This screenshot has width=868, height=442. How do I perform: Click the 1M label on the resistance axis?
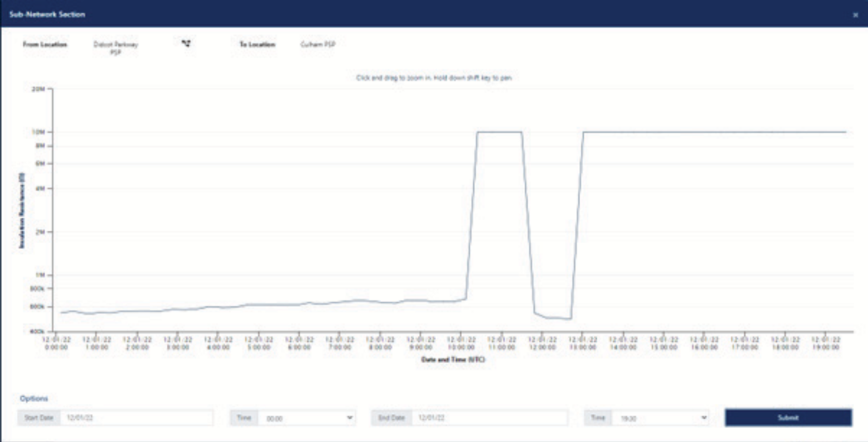point(40,275)
